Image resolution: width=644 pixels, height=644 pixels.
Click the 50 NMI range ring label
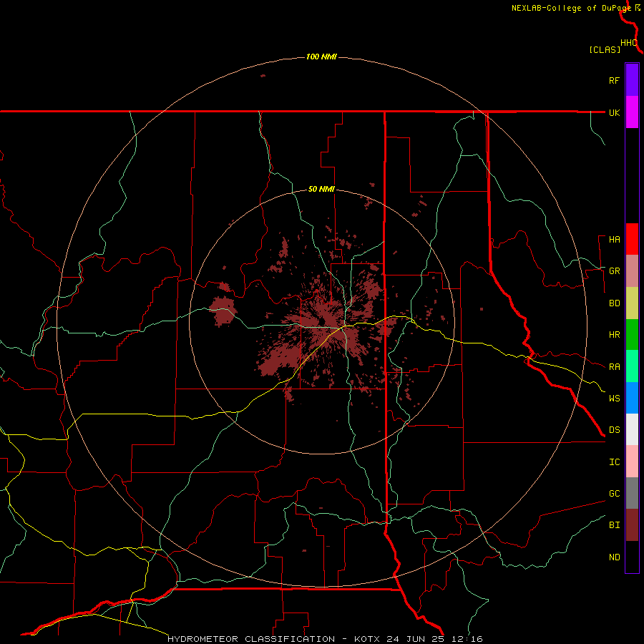coord(321,189)
